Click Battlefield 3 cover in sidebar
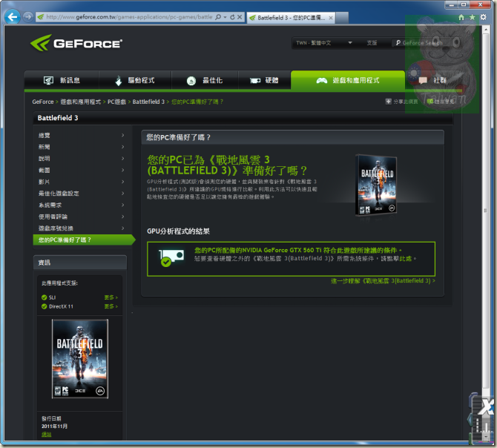This screenshot has width=497, height=448. click(80, 359)
